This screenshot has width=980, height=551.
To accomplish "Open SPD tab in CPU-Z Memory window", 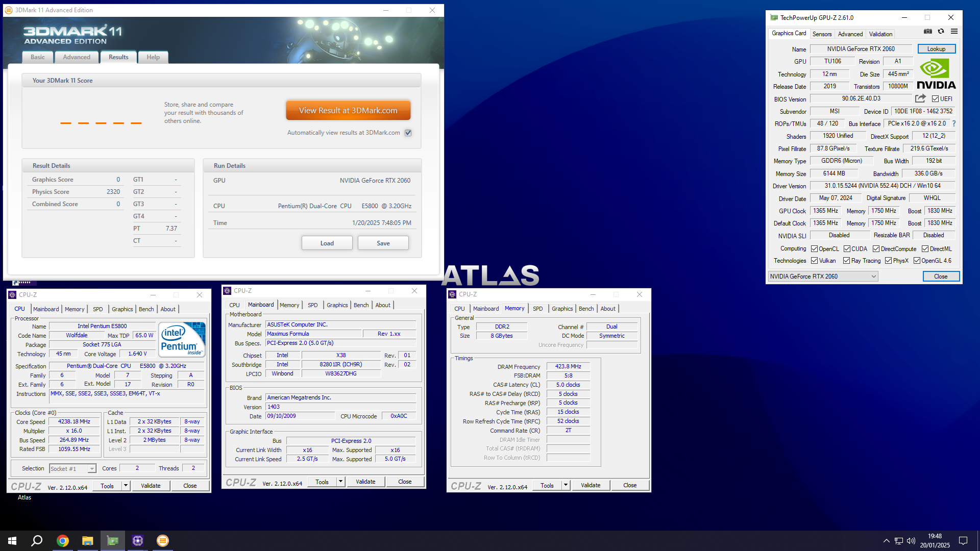I will (537, 309).
